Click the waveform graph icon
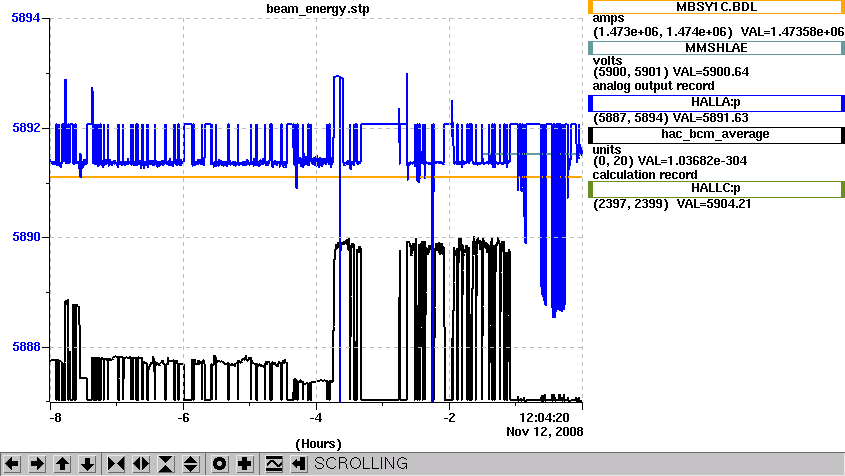845x476 pixels. click(274, 464)
